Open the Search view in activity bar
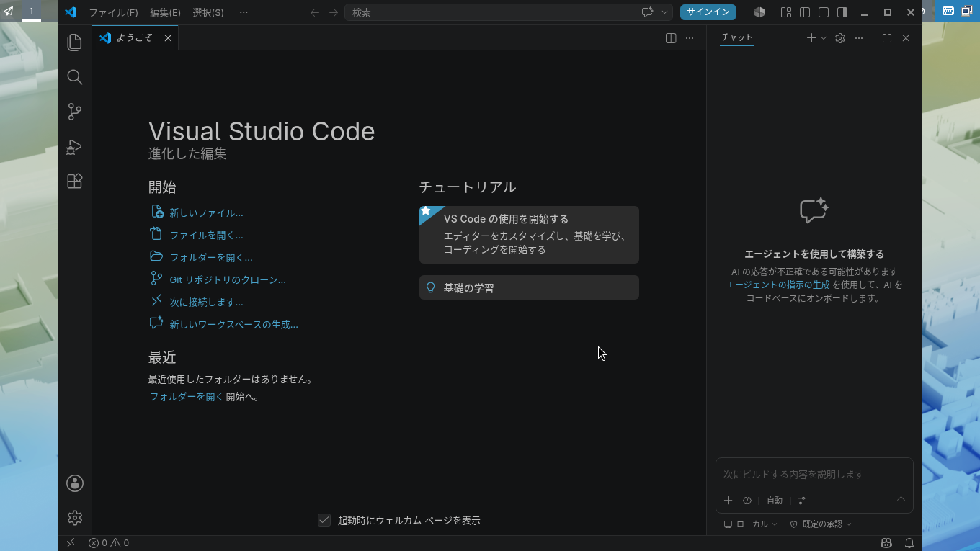This screenshot has width=980, height=551. pyautogui.click(x=74, y=77)
